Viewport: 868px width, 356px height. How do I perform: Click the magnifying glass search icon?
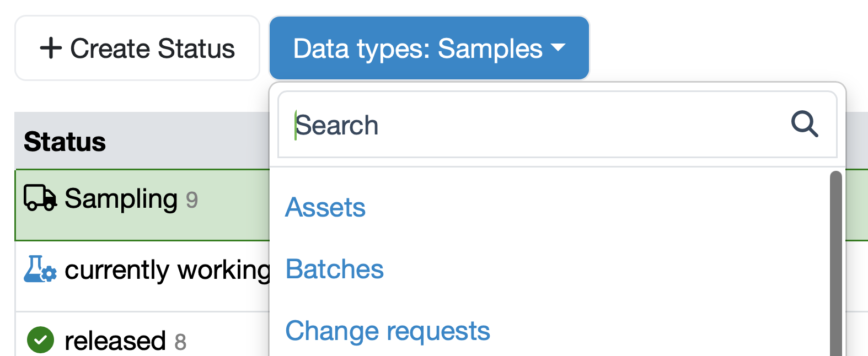(804, 124)
